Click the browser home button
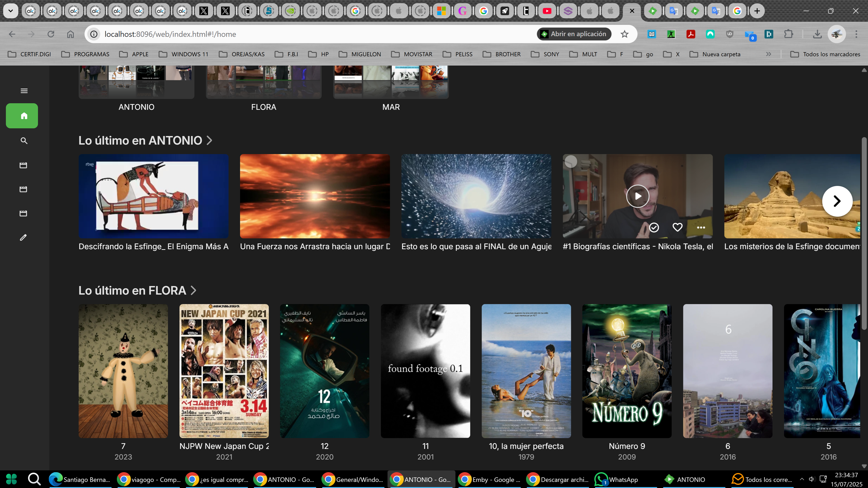Screen dimensions: 868x488 pos(70,34)
